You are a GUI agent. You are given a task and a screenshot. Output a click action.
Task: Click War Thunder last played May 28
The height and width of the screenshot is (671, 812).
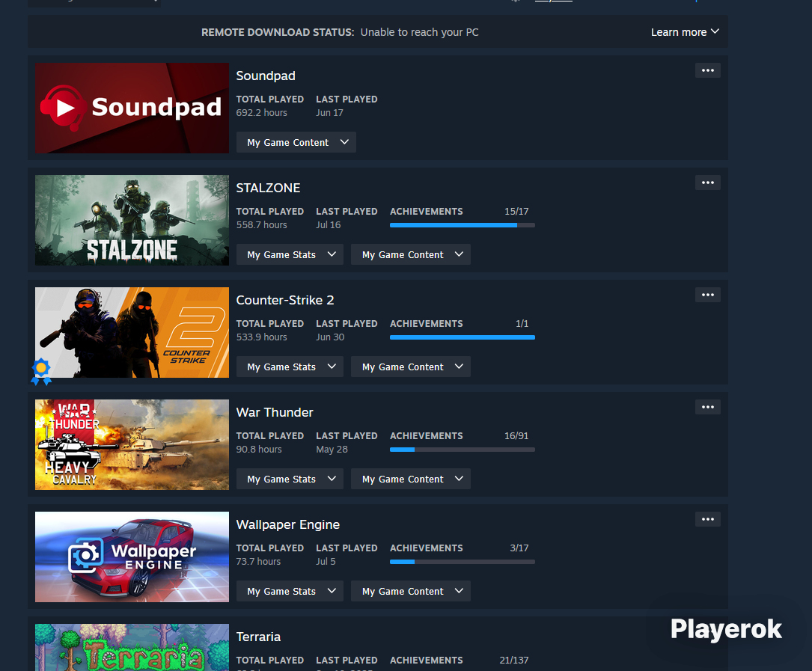(x=332, y=450)
